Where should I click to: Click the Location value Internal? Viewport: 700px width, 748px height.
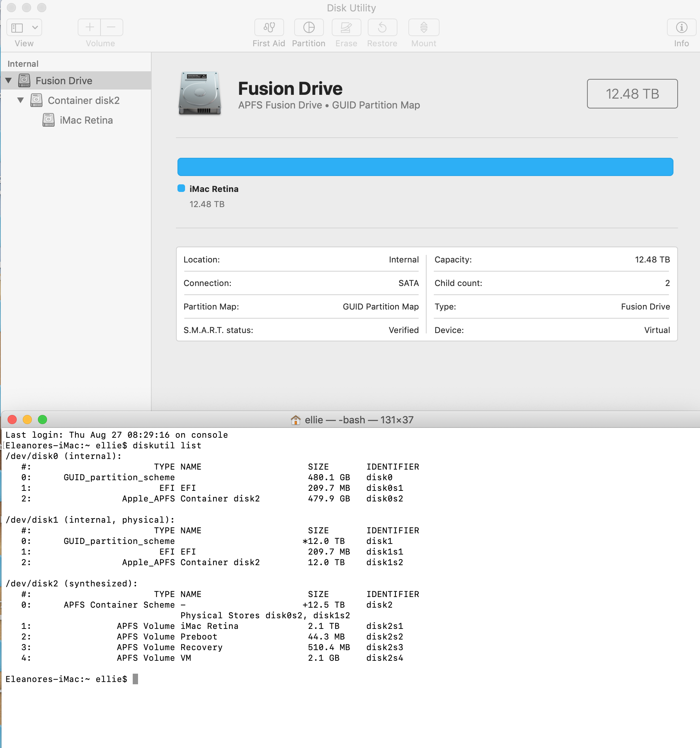tap(404, 259)
